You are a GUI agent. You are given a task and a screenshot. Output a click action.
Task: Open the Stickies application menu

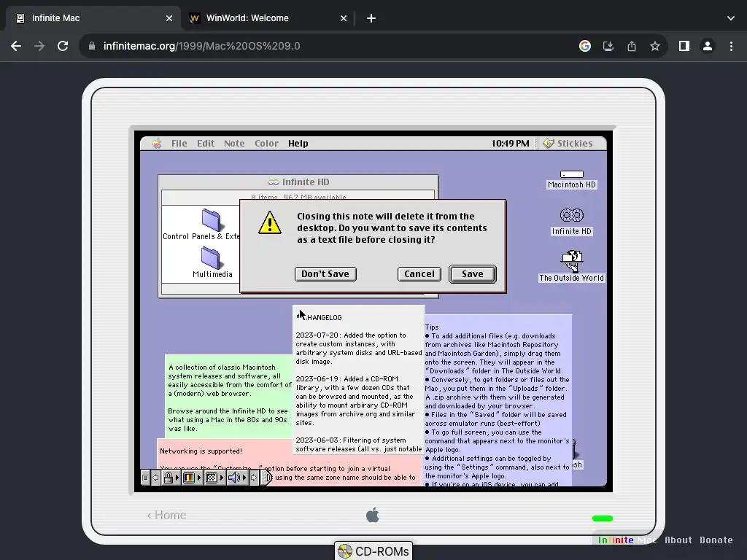568,144
